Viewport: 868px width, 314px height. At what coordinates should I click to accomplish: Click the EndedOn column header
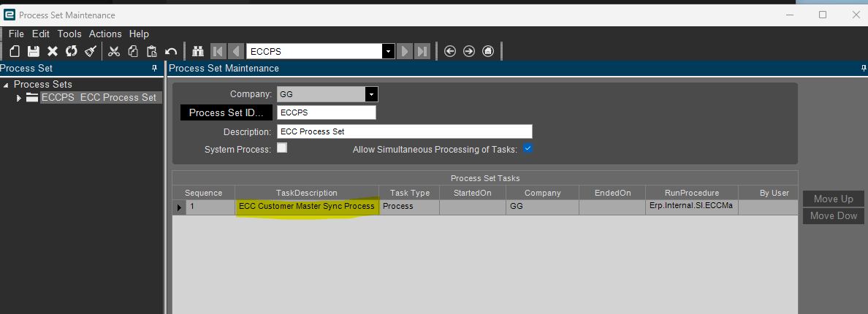click(x=612, y=193)
